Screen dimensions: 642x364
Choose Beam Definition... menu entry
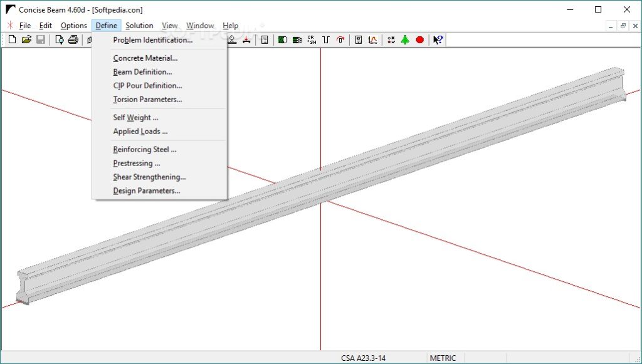tap(142, 72)
